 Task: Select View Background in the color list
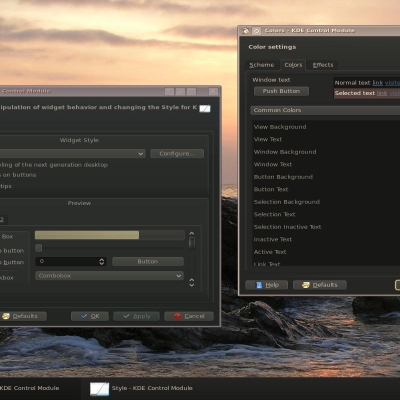coord(280,127)
